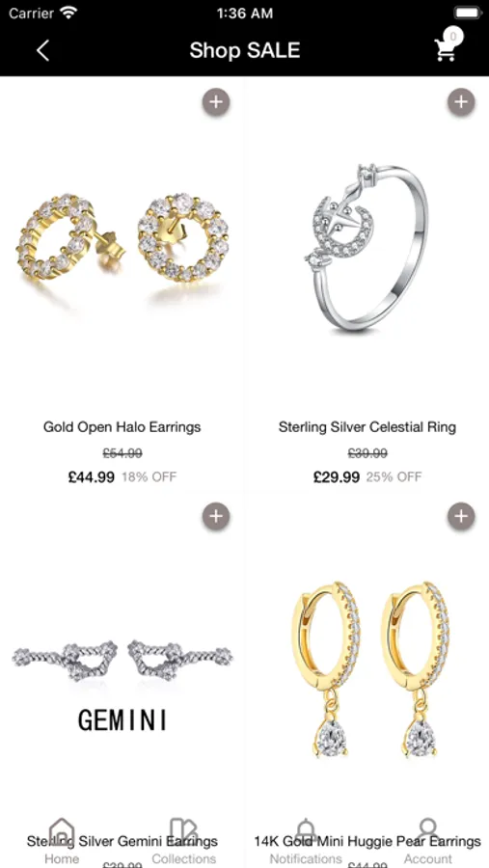The height and width of the screenshot is (868, 489).
Task: Select the Sterling Silver Celestial Ring title
Action: (x=367, y=427)
